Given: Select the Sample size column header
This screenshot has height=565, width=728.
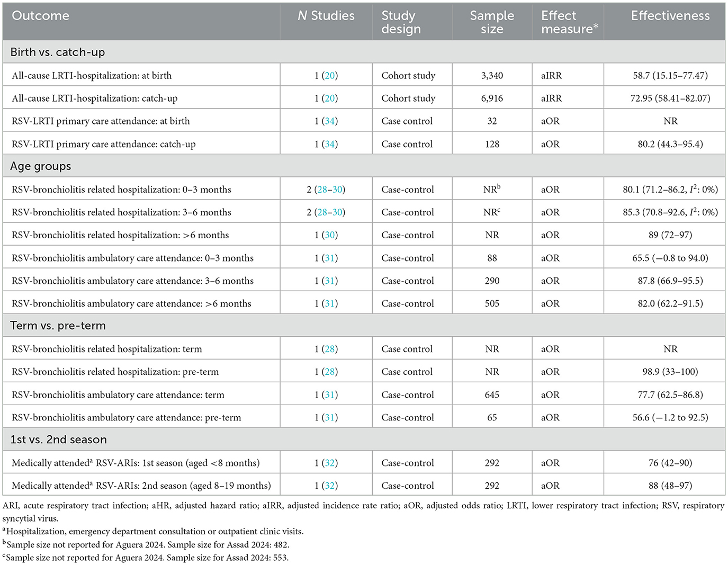Looking at the screenshot, I should coord(492,22).
